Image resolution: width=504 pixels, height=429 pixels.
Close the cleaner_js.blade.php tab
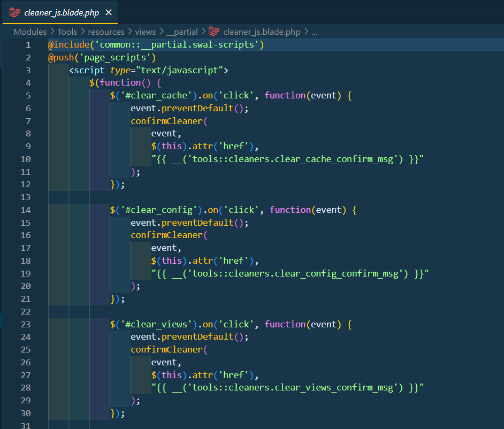tap(109, 12)
